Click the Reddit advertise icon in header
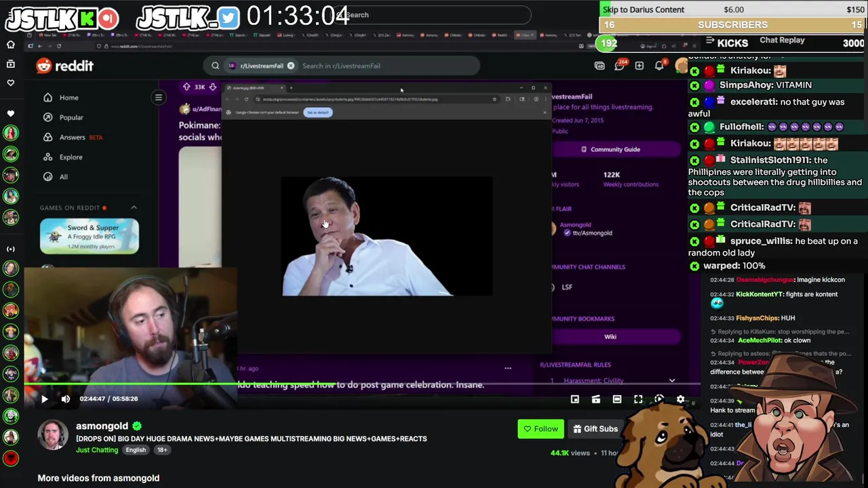868x488 pixels. tap(599, 66)
